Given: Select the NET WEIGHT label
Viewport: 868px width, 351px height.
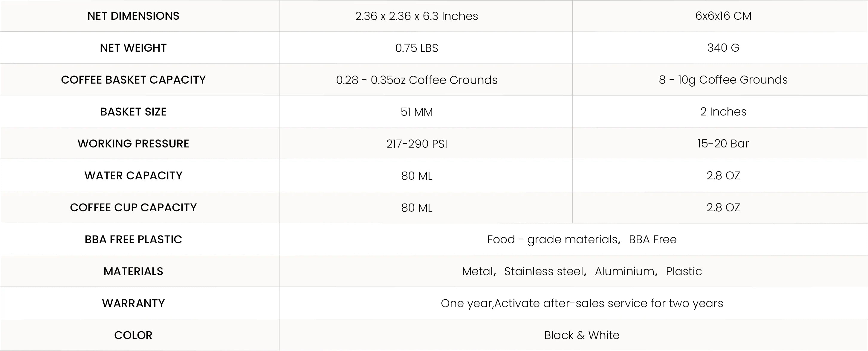Looking at the screenshot, I should coord(133,48).
